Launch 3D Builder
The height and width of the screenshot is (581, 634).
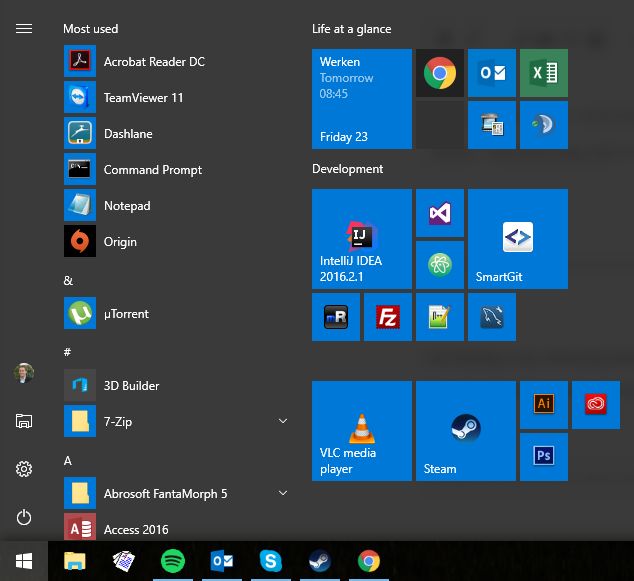point(176,385)
